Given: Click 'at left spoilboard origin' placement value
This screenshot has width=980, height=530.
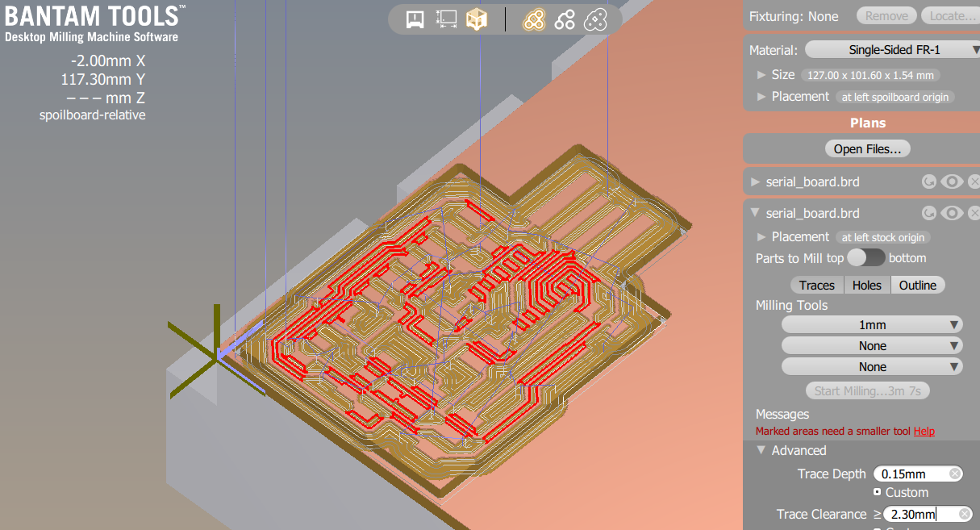Looking at the screenshot, I should coord(895,97).
